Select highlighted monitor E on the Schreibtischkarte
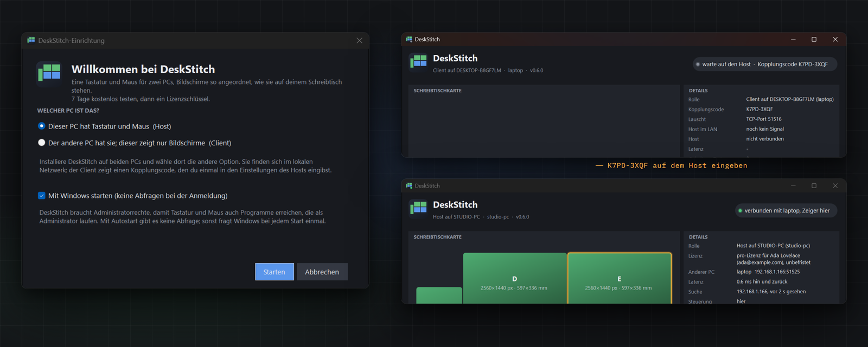 (x=620, y=278)
